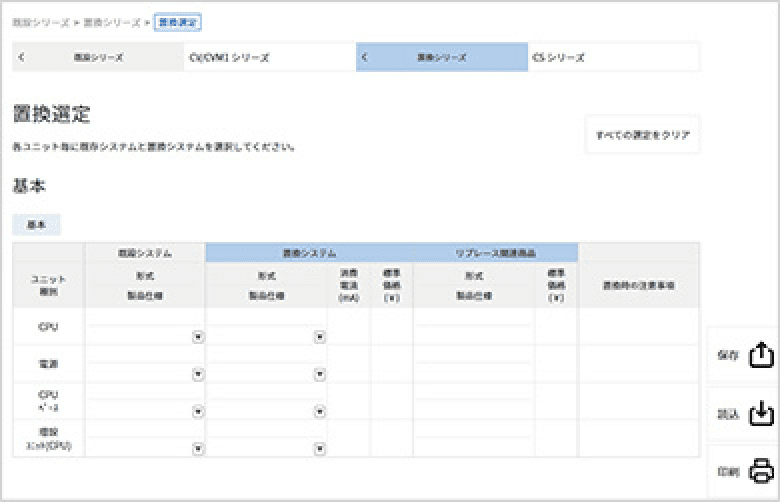Open 電源 row existing-system dropdown
Image resolution: width=780 pixels, height=502 pixels.
tap(198, 374)
